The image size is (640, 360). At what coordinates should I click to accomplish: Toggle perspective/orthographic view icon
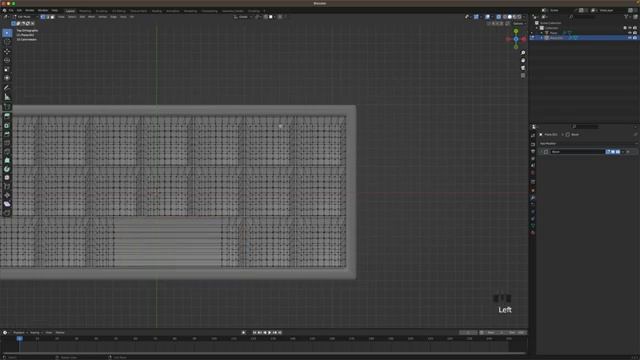(x=523, y=76)
